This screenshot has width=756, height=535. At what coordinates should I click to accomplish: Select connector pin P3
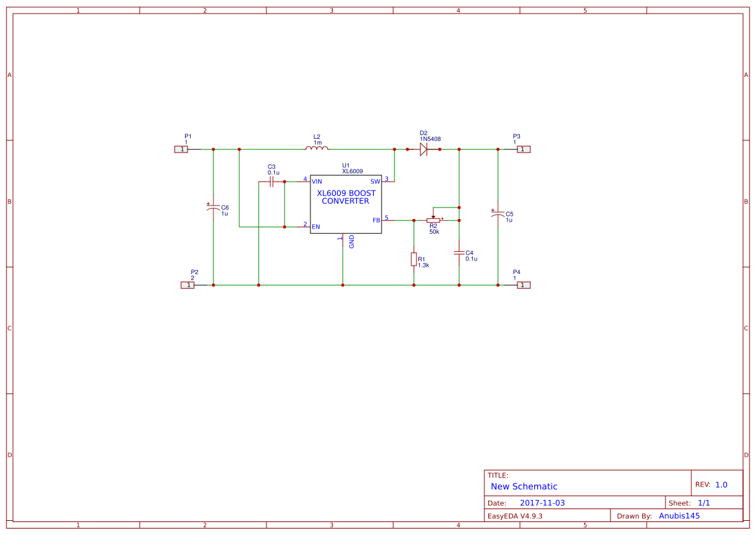tap(523, 149)
